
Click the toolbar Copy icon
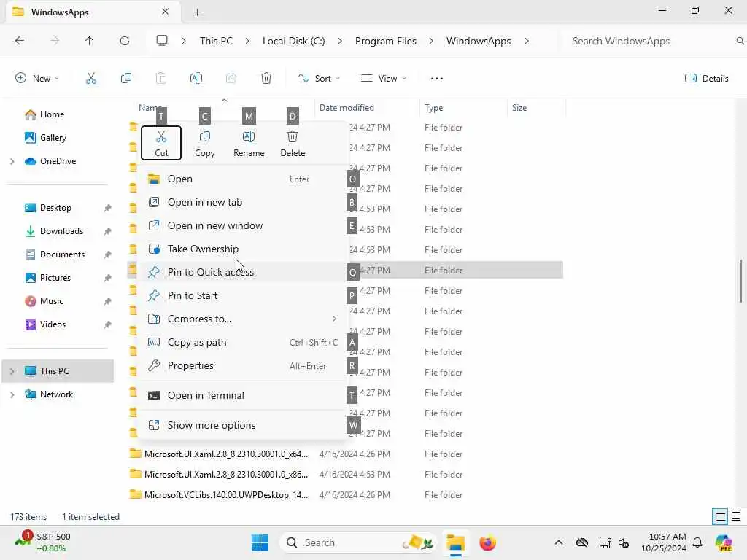(x=126, y=79)
